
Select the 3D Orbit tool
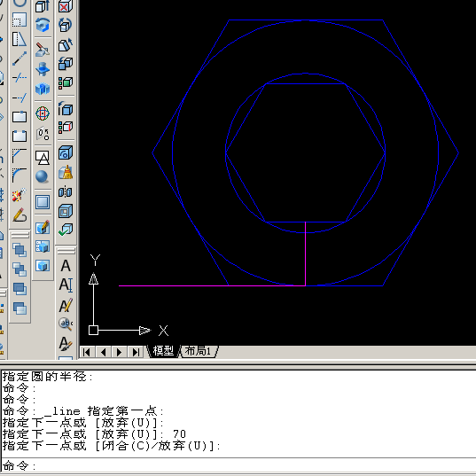[43, 113]
